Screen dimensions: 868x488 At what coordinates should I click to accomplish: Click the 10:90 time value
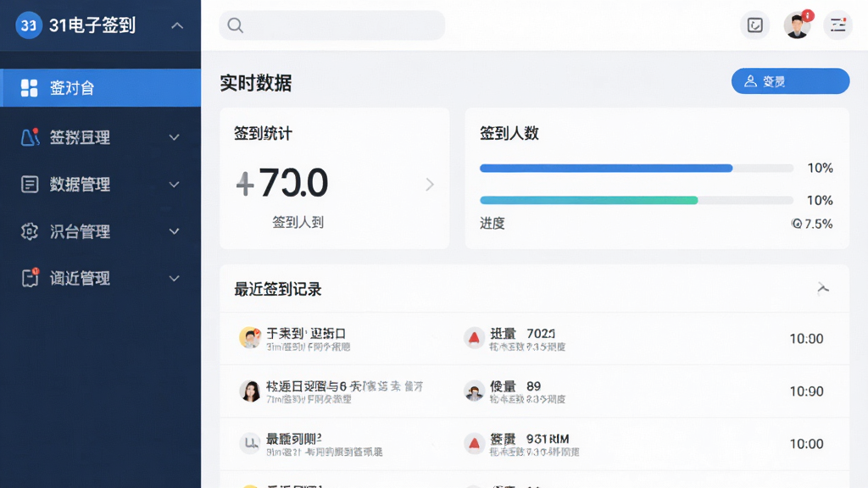[x=806, y=391]
